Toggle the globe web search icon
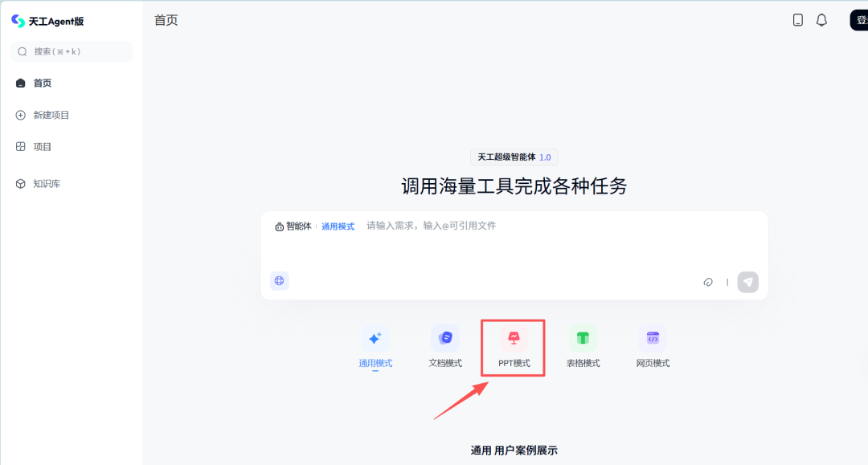The width and height of the screenshot is (868, 465). click(280, 281)
